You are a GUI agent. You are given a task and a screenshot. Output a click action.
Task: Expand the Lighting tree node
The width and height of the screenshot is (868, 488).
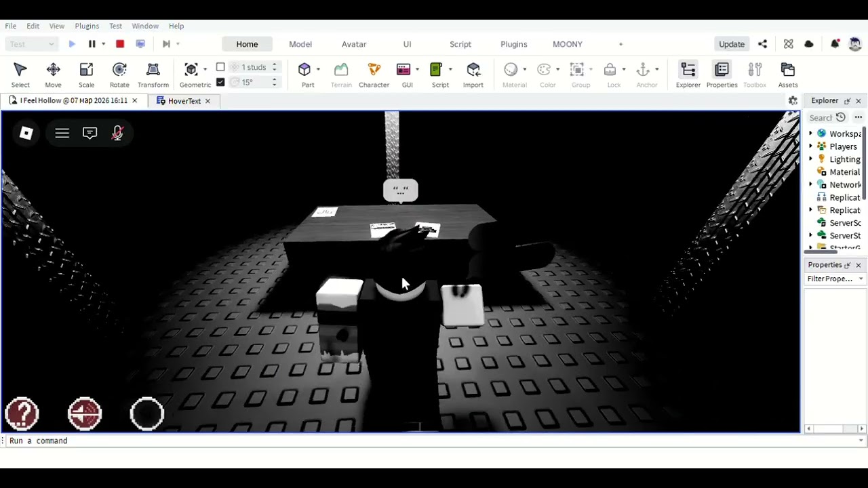coord(811,159)
